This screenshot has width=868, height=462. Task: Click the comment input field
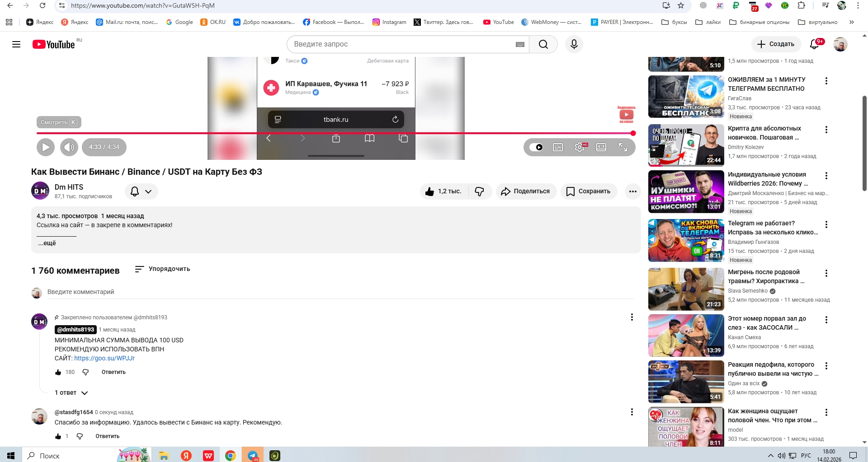click(340, 292)
